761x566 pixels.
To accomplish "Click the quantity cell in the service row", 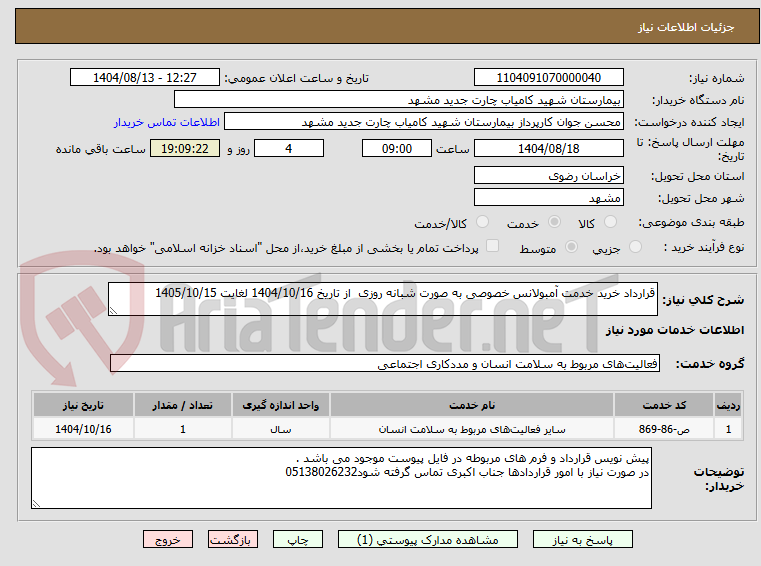I will click(x=182, y=429).
